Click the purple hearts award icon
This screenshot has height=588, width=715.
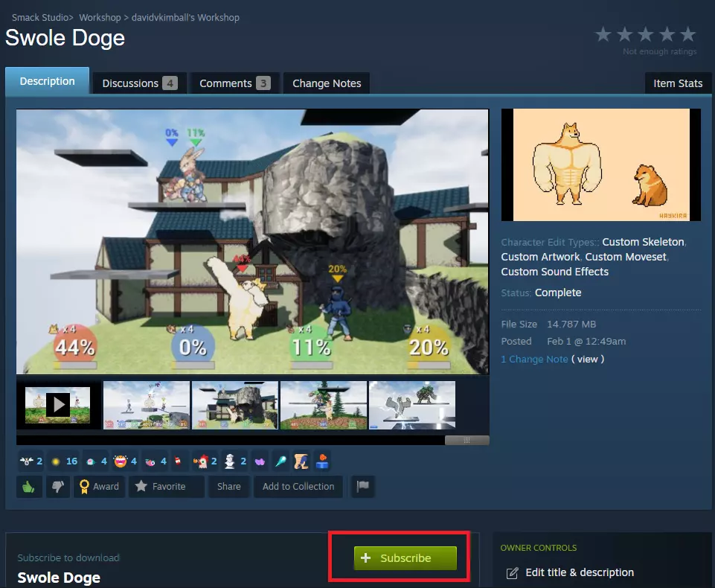coord(260,461)
